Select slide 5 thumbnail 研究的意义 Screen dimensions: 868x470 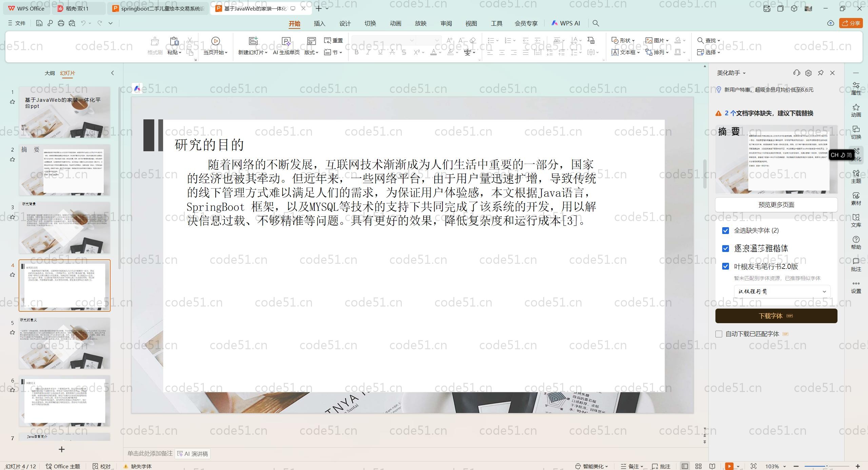[64, 343]
